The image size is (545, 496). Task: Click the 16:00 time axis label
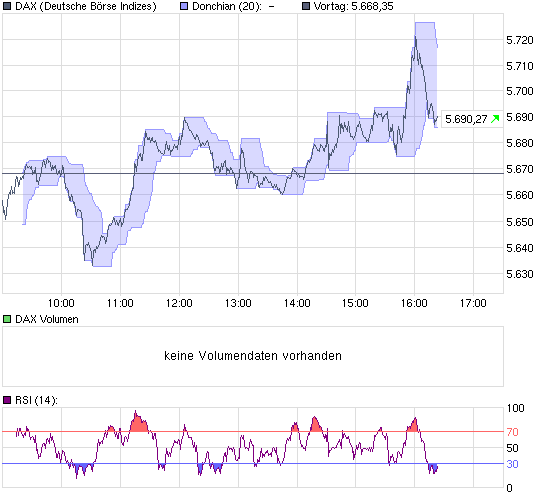pos(414,303)
